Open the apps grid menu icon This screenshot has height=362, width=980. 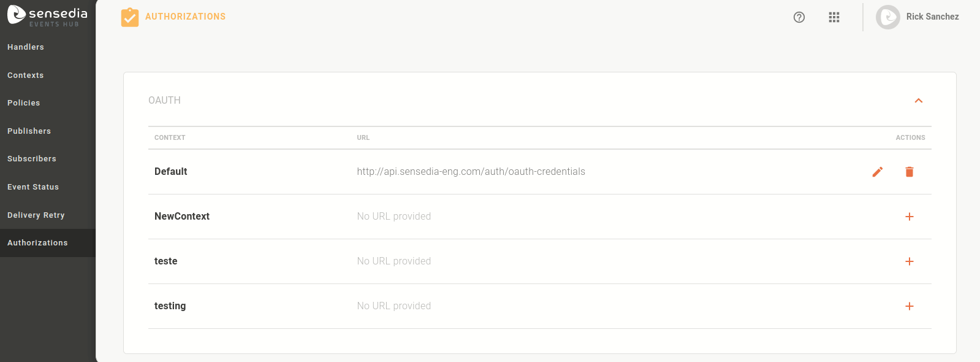click(834, 17)
